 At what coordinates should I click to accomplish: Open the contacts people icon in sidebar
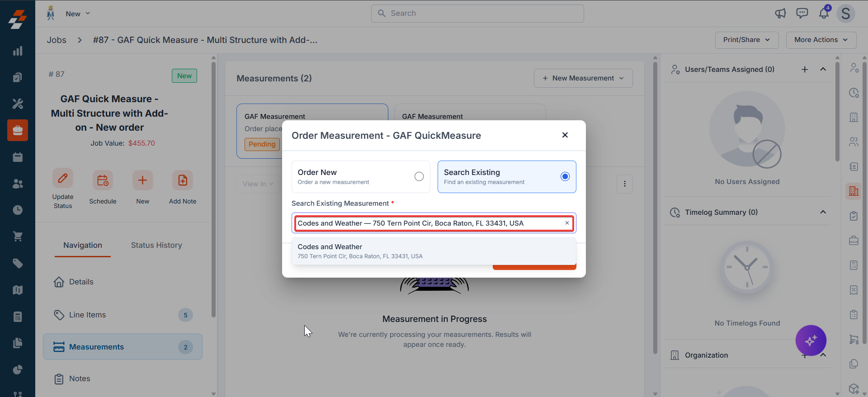pyautogui.click(x=18, y=184)
